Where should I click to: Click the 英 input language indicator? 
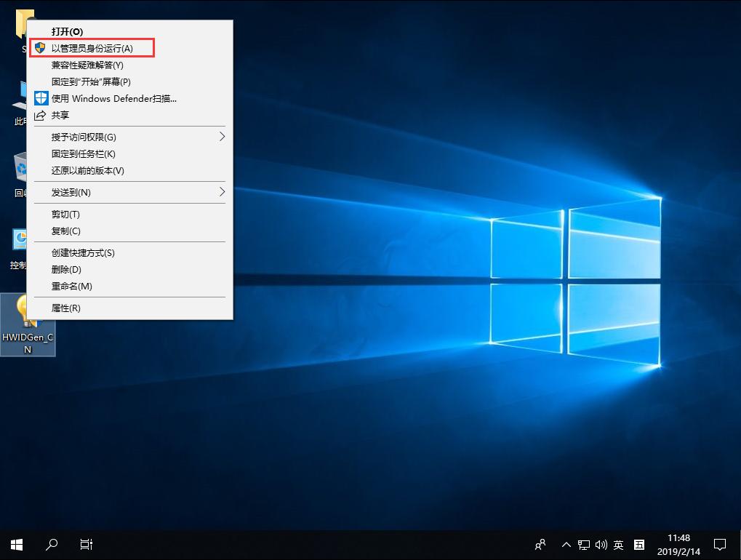click(618, 544)
